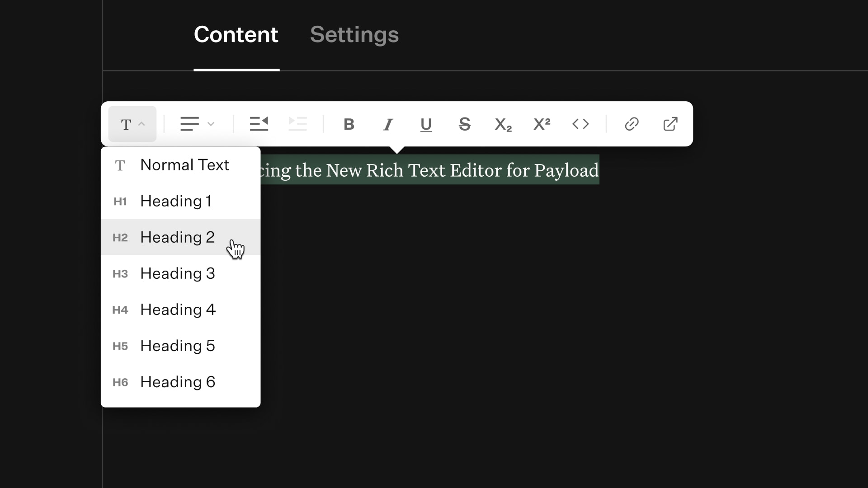Select Heading 1 style
Viewport: 868px width, 488px height.
[180, 201]
